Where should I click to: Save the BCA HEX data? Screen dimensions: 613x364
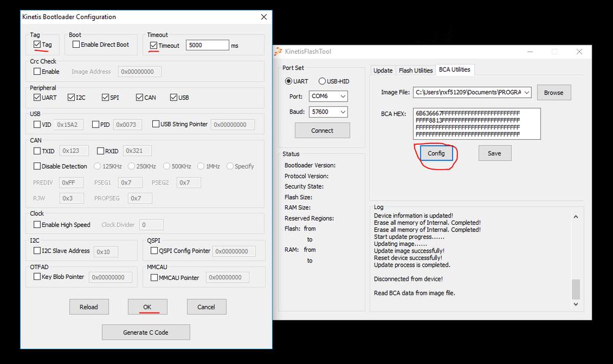pos(495,153)
